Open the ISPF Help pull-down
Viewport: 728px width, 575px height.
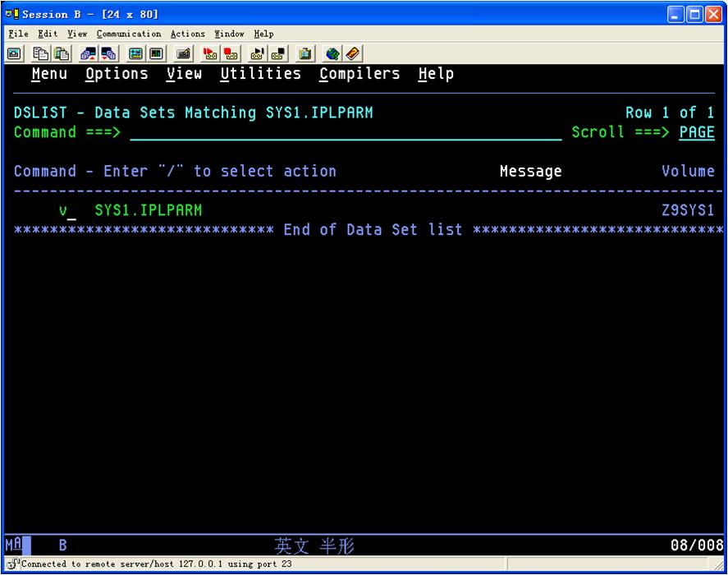[436, 74]
